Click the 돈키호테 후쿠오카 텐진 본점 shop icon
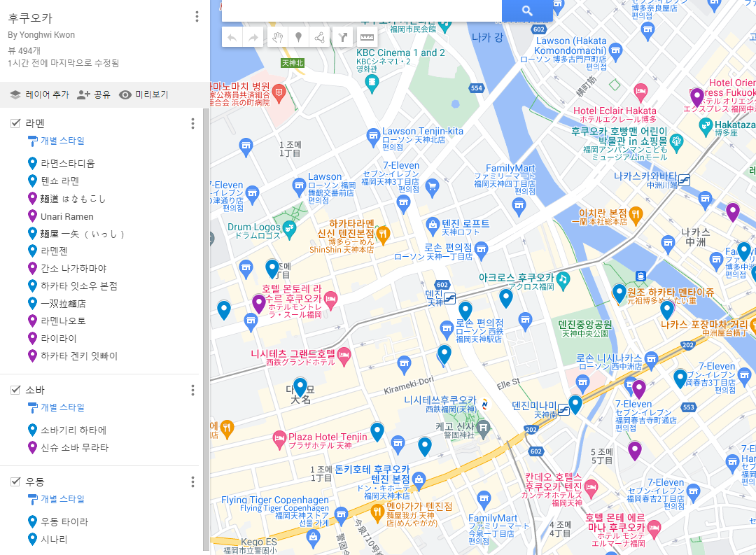 [x=419, y=479]
